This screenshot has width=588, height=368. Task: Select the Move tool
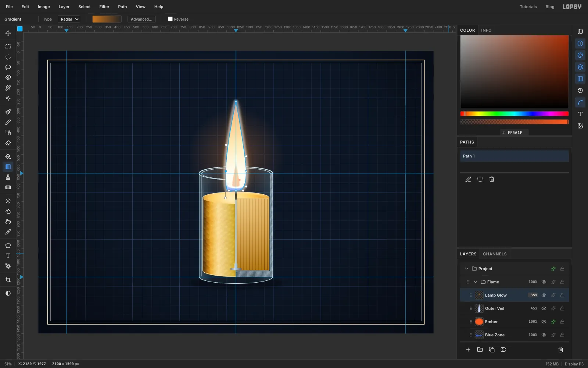coord(8,33)
